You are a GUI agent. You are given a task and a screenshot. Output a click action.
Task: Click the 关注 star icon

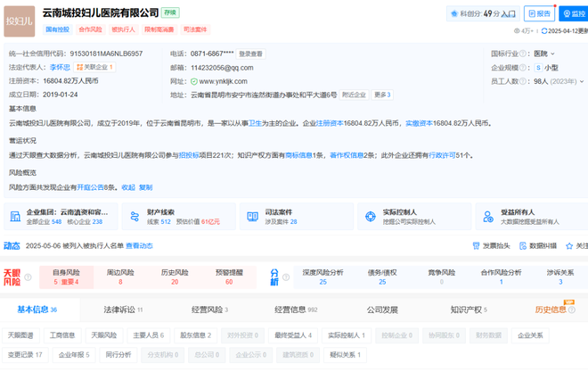(569, 246)
